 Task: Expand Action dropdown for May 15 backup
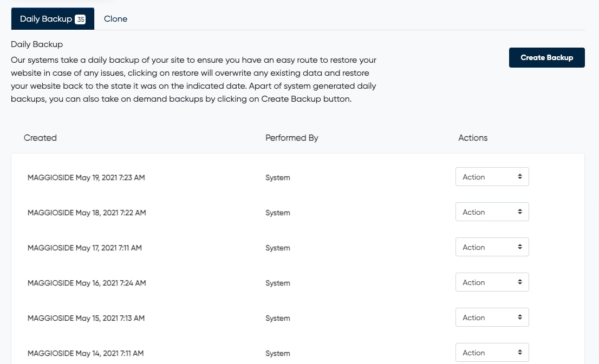(x=492, y=317)
